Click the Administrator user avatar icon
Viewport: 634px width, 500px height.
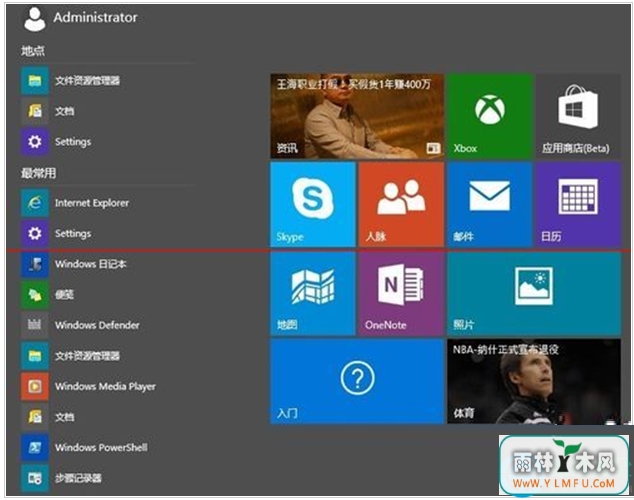(x=34, y=19)
